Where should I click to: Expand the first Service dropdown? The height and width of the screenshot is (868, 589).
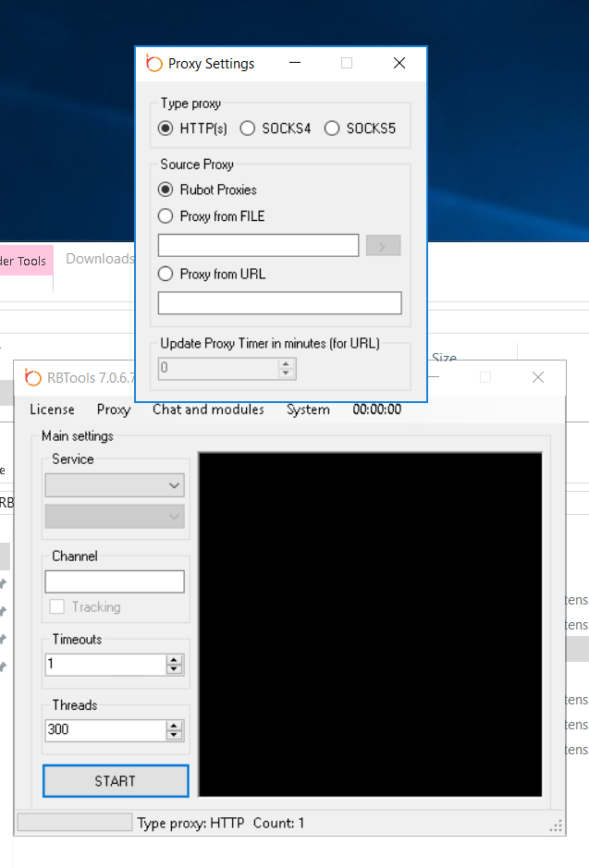coord(115,485)
